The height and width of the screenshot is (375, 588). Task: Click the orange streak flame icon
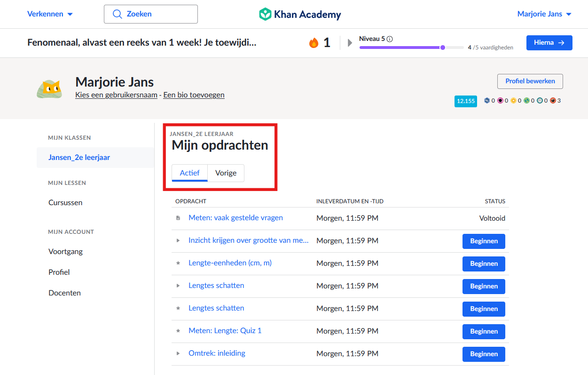(314, 43)
